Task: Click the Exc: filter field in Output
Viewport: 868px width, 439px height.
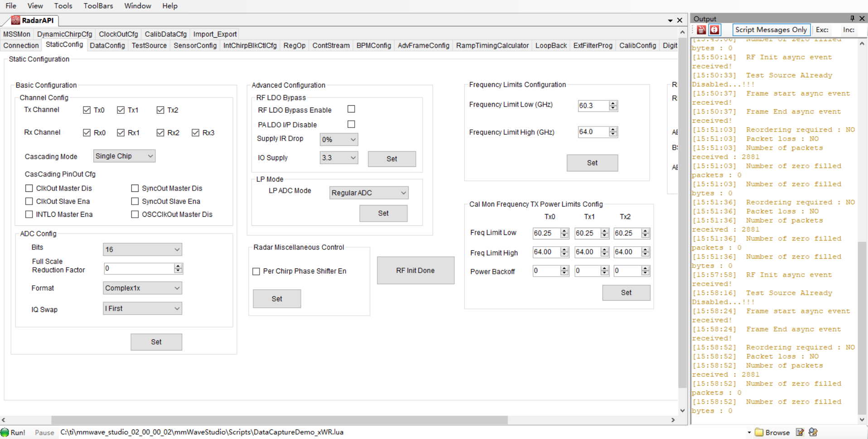Action: pyautogui.click(x=822, y=29)
